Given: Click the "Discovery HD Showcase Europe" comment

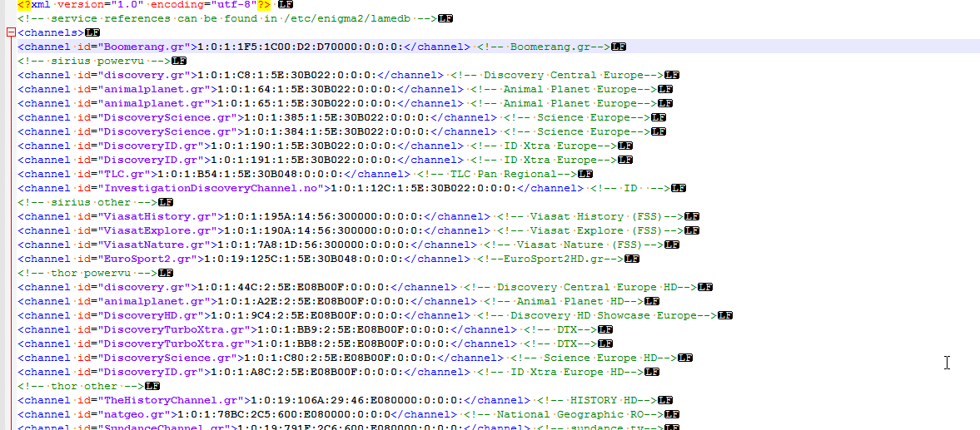Looking at the screenshot, I should coord(596,315).
